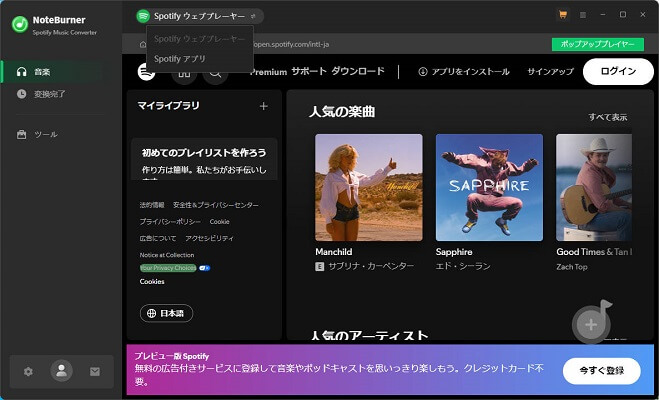Click the Spotify logo in web player
The height and width of the screenshot is (400, 659).
pos(146,72)
